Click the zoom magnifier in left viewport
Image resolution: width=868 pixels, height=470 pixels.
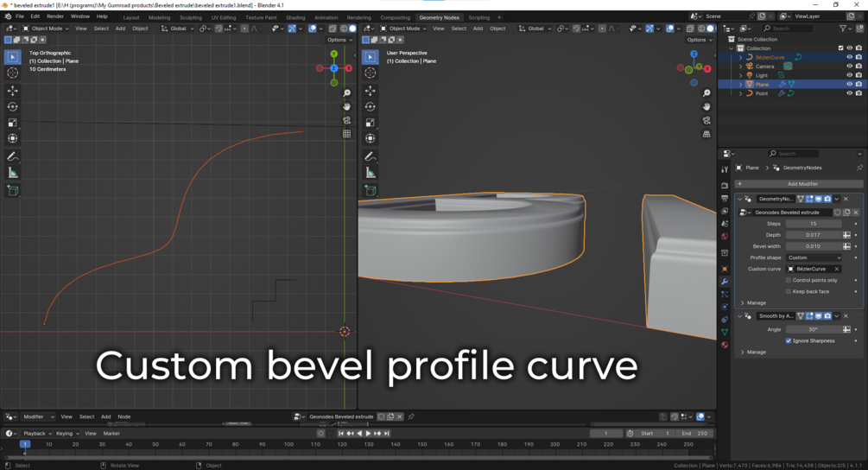346,93
